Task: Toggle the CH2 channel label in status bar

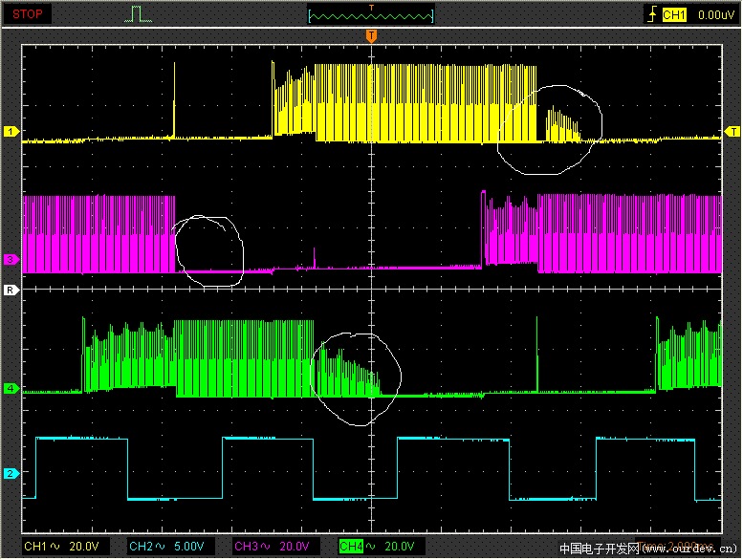Action: point(141,546)
